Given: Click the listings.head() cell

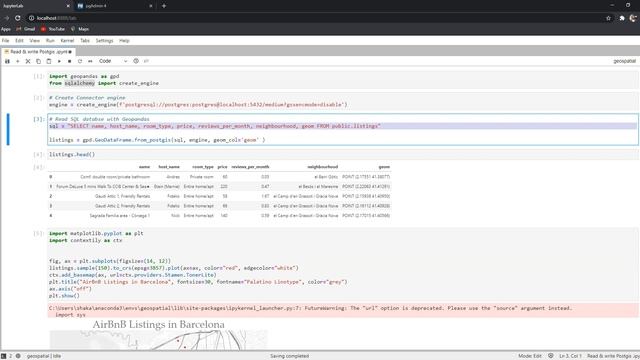Looking at the screenshot, I should pyautogui.click(x=342, y=154).
